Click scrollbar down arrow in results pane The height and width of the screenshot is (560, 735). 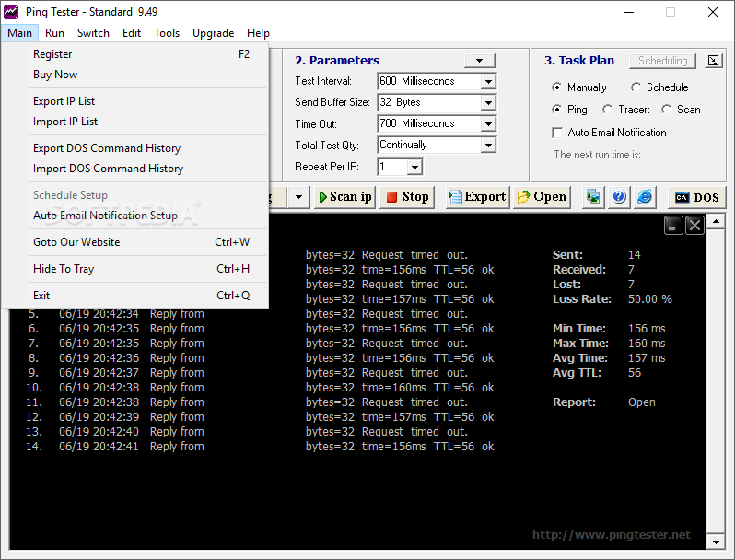pyautogui.click(x=716, y=542)
